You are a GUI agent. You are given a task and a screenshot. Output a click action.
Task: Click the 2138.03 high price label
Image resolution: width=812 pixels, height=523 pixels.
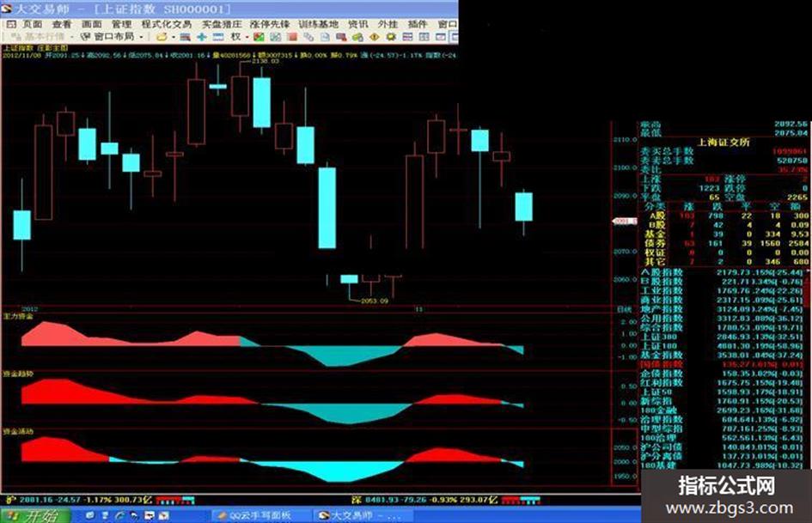point(266,61)
